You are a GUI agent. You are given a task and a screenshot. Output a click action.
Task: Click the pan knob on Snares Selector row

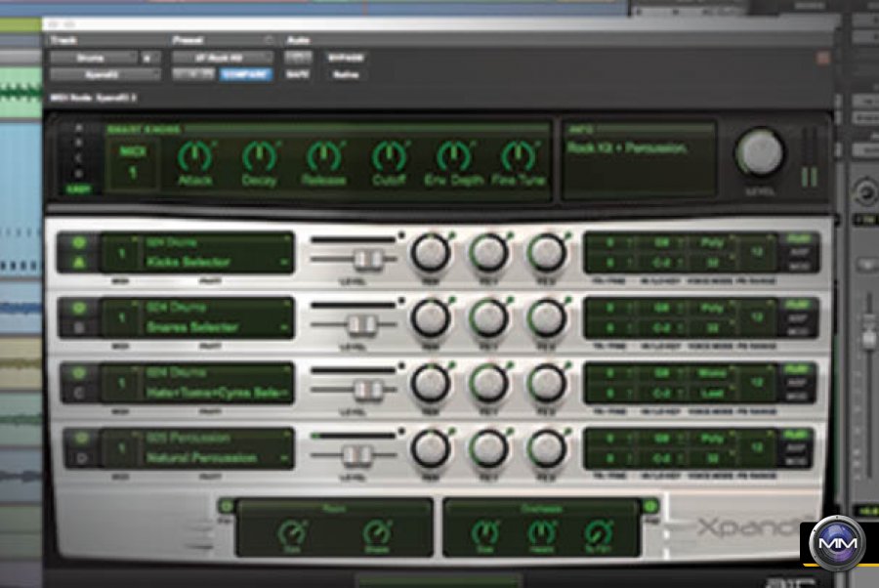[x=431, y=317]
